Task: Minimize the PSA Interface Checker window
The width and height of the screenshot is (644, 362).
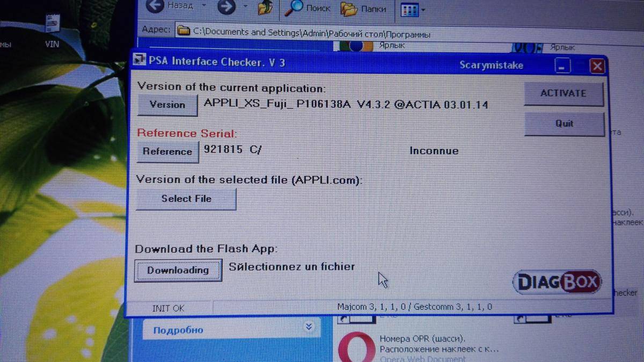Action: tap(562, 67)
